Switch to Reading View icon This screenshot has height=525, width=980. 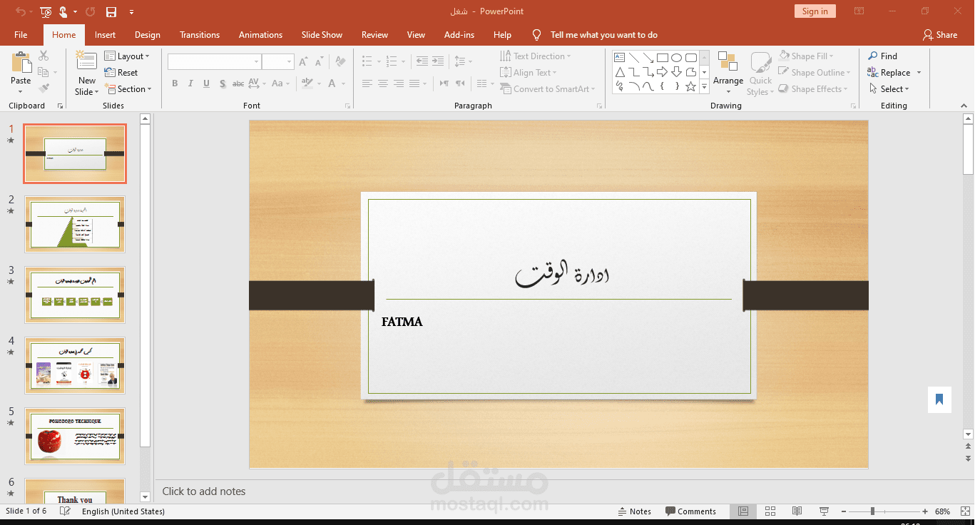tap(797, 511)
